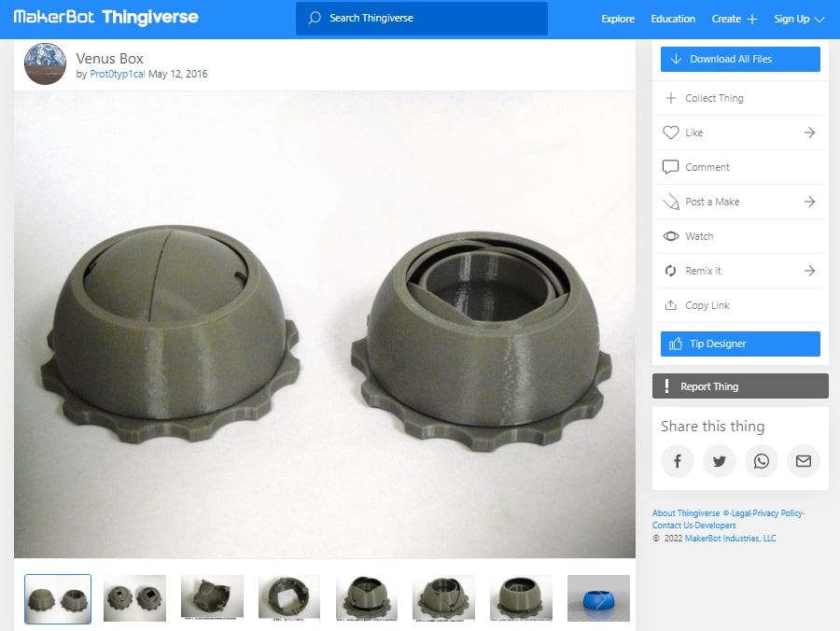
Task: Click the Download All Files button
Action: [x=740, y=59]
